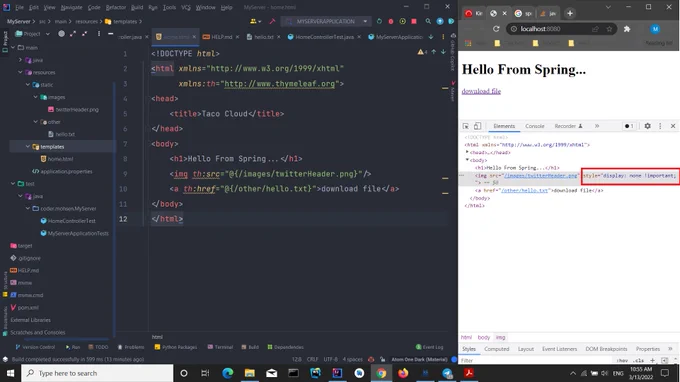Viewport: 680px width, 382px height.
Task: Click the Expand All icon in Project panel
Action: pyautogui.click(x=73, y=33)
